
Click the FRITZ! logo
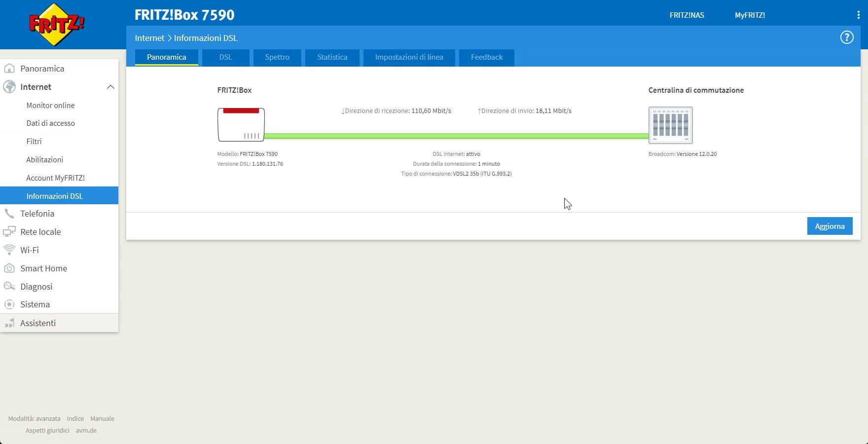pos(57,24)
